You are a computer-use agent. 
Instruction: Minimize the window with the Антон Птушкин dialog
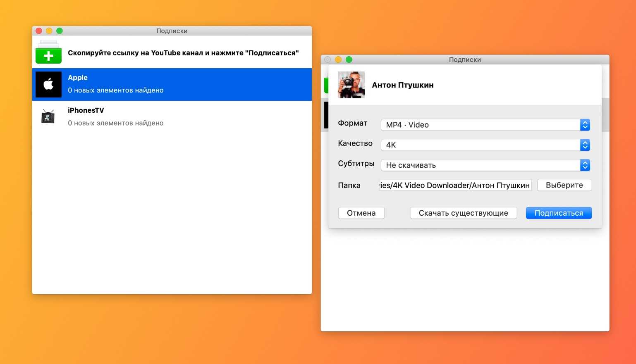click(x=338, y=60)
